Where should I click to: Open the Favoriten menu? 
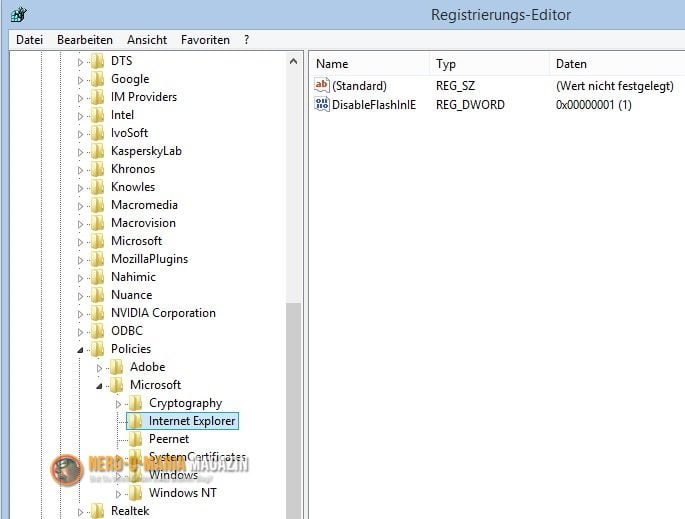205,40
